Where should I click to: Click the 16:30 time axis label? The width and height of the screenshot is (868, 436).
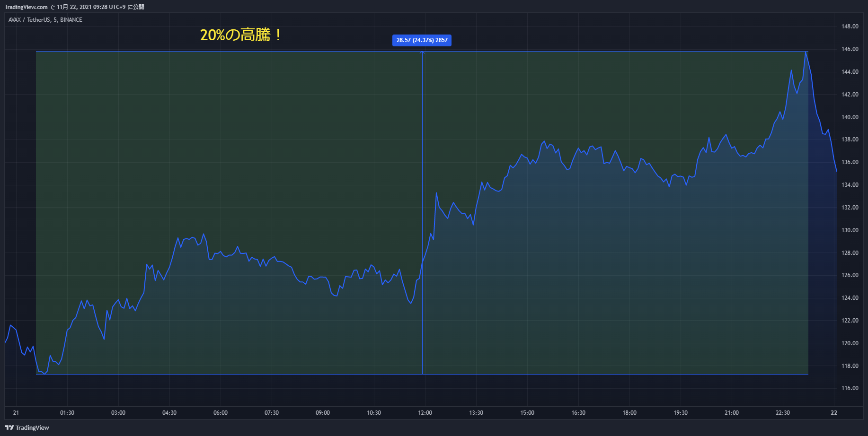tap(578, 413)
